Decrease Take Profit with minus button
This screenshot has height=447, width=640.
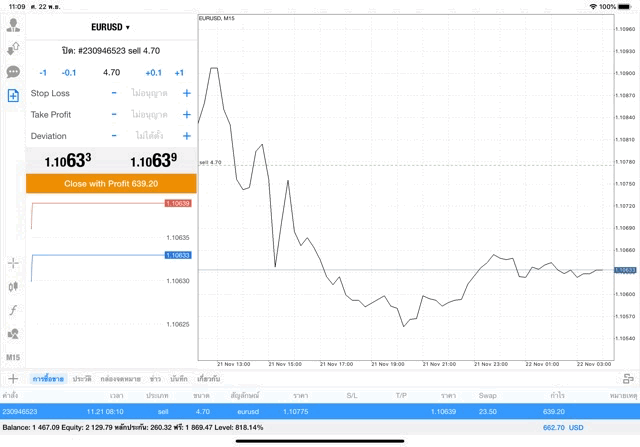click(x=114, y=115)
